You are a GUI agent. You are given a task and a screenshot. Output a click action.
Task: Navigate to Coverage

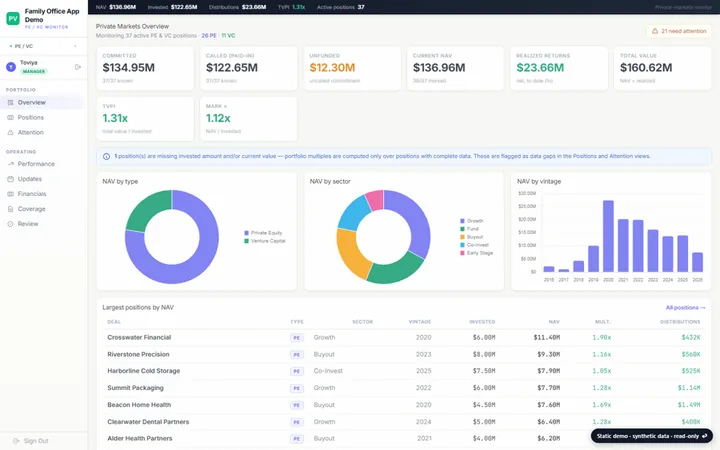pyautogui.click(x=44, y=209)
